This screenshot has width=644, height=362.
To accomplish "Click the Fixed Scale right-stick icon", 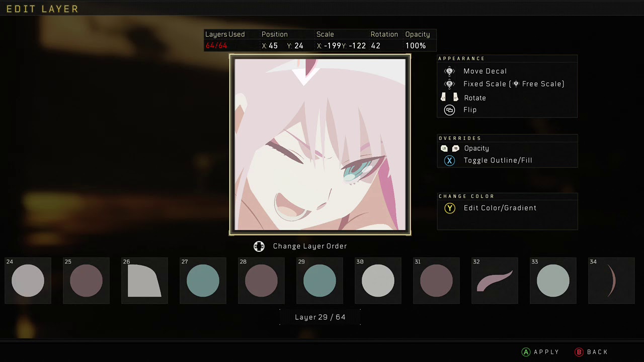I will click(x=449, y=84).
